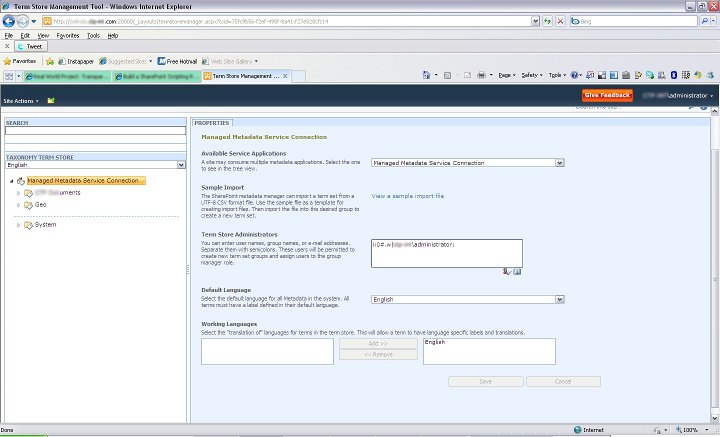This screenshot has width=720, height=437.
Task: Switch to the Real World Project tab
Action: pos(67,76)
